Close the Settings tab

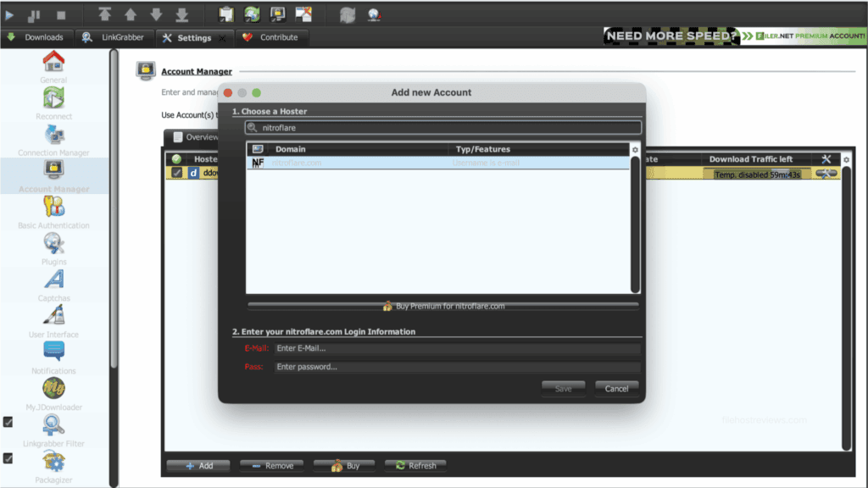[x=222, y=38]
